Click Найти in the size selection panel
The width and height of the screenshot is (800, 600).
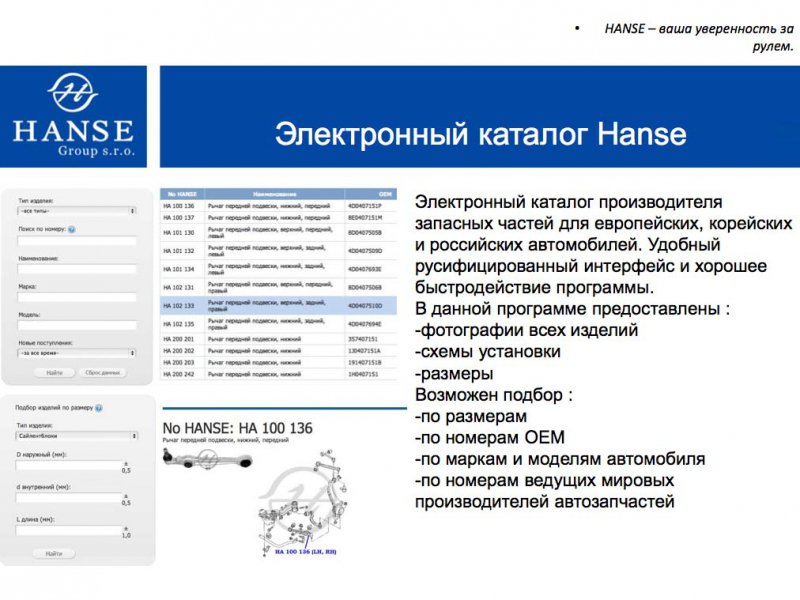54,554
